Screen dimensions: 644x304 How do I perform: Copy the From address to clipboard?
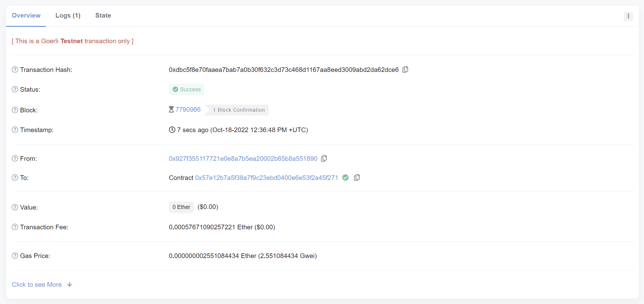(x=324, y=158)
